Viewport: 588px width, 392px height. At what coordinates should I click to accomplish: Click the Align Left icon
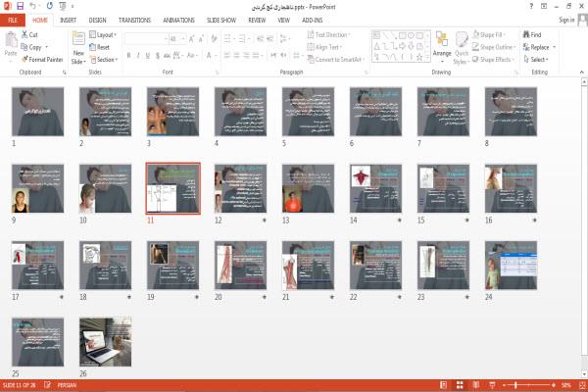coord(227,56)
